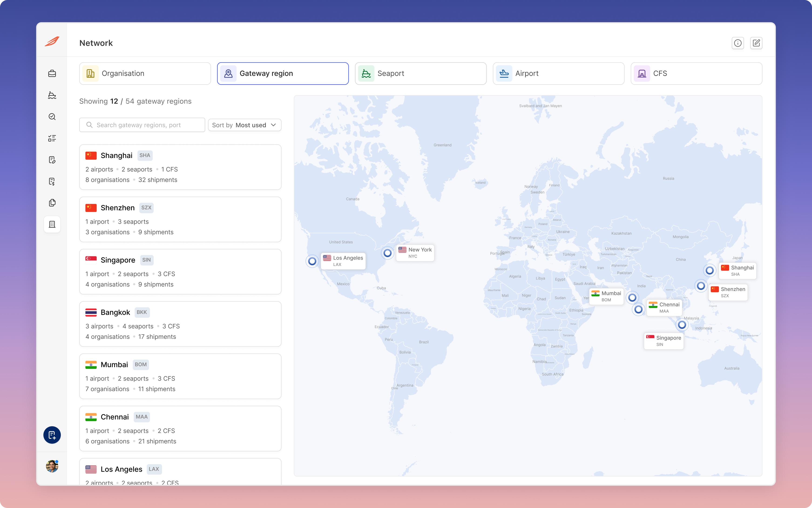Viewport: 812px width, 508px height.
Task: Open the search-check sidebar icon
Action: (52, 117)
